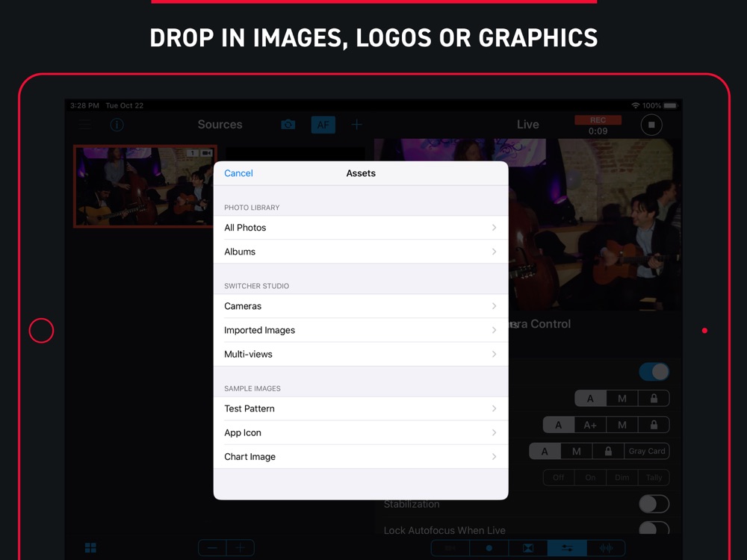Click the 3:28 PM clock in status bar
The height and width of the screenshot is (560, 747).
tap(85, 106)
